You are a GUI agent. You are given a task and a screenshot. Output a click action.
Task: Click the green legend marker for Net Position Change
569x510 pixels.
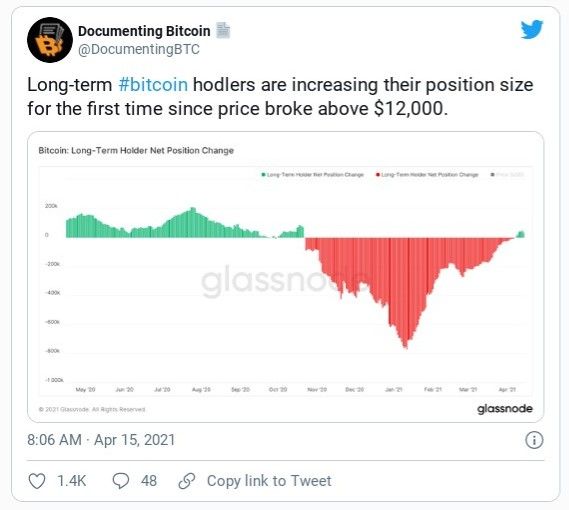pyautogui.click(x=263, y=175)
